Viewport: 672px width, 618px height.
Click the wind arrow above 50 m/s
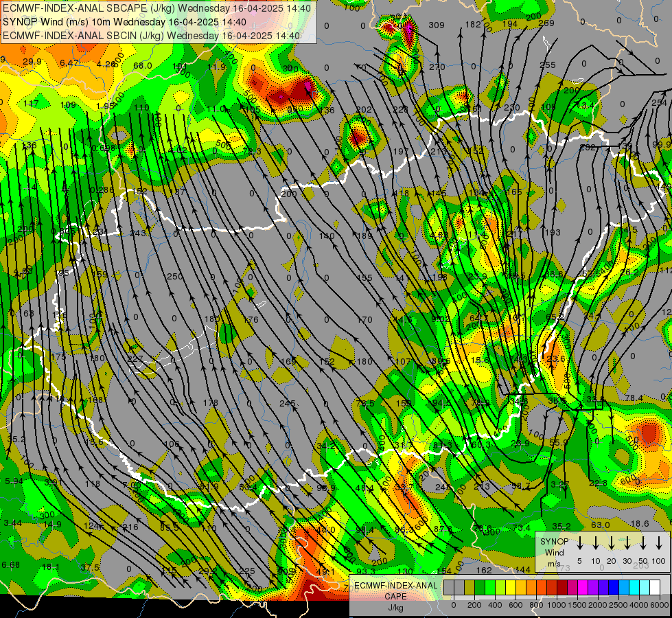coord(643,543)
